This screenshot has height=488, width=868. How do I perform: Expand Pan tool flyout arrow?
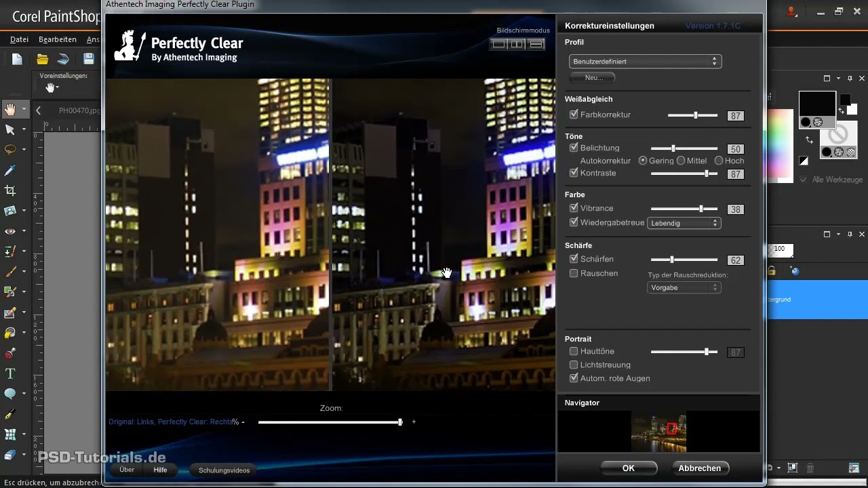click(x=24, y=109)
